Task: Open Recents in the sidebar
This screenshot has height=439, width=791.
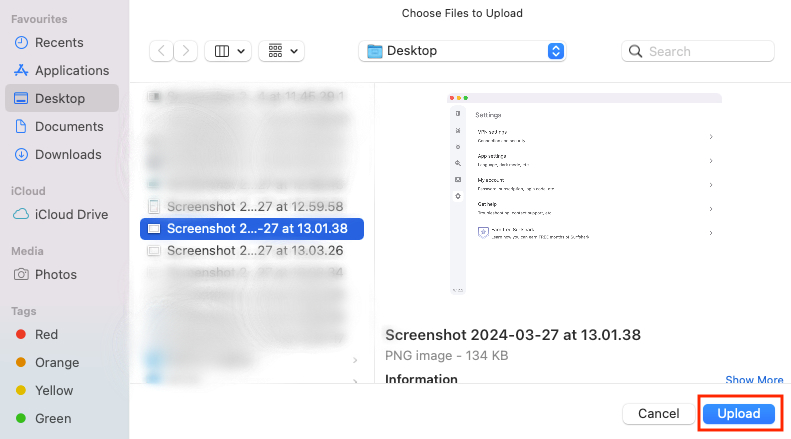Action: (x=59, y=43)
